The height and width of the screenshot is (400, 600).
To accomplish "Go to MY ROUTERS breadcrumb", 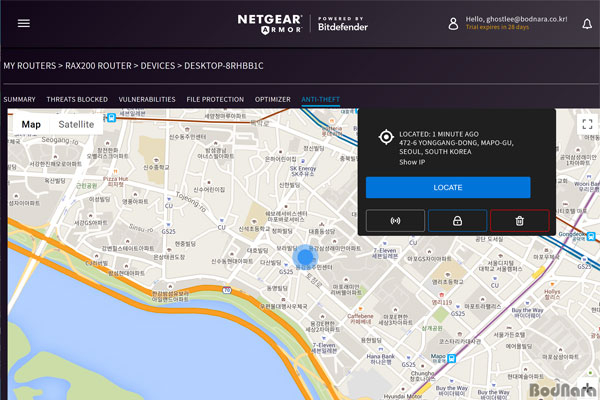I will coord(30,66).
